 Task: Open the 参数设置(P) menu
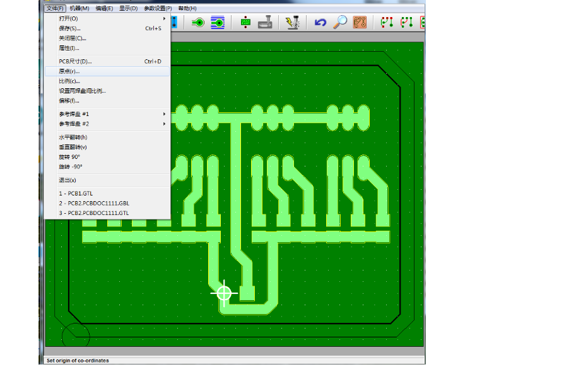[158, 8]
